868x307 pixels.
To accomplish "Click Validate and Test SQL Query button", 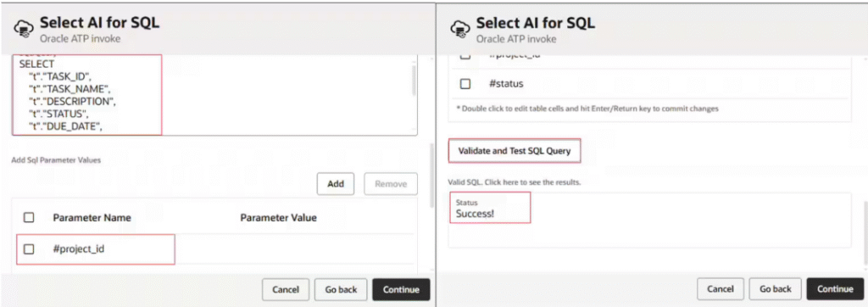I will [x=515, y=151].
